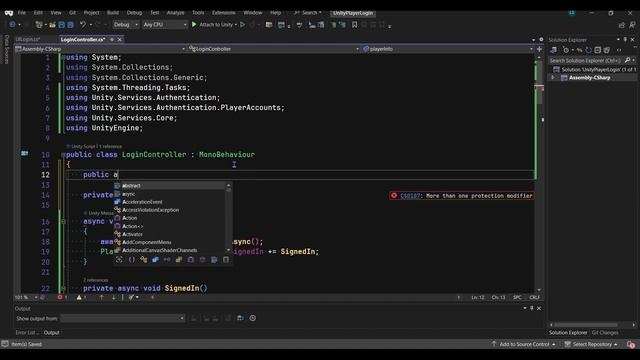Click the red error count icon below editor
The width and height of the screenshot is (640, 360).
(60, 297)
